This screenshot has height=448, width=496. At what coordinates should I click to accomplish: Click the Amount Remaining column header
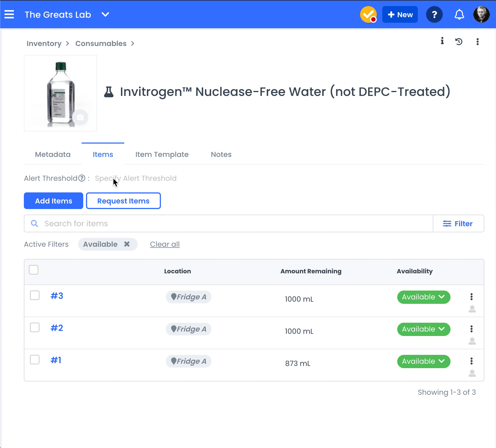[x=311, y=271]
